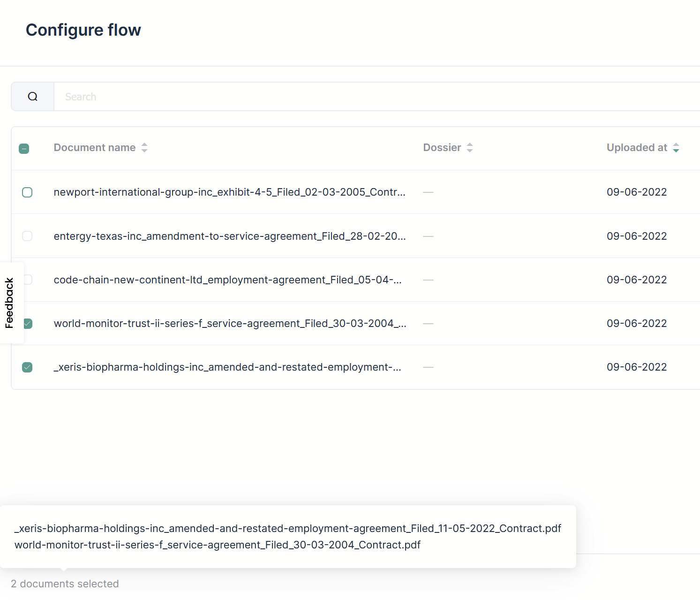Click the '2 documents selected' label
The width and height of the screenshot is (700, 600).
pos(65,584)
